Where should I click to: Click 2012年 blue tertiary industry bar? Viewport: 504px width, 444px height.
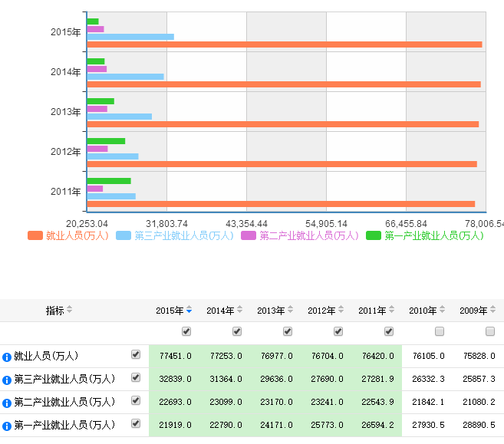tap(113, 156)
